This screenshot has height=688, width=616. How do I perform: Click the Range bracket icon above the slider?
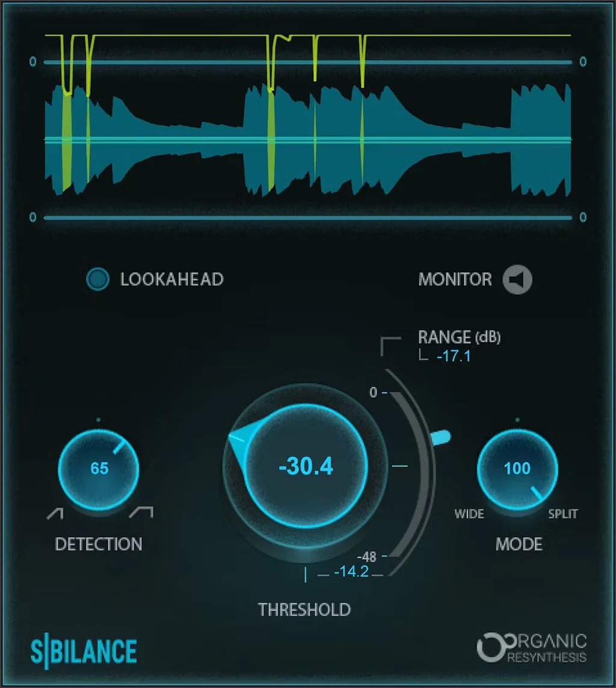point(390,346)
